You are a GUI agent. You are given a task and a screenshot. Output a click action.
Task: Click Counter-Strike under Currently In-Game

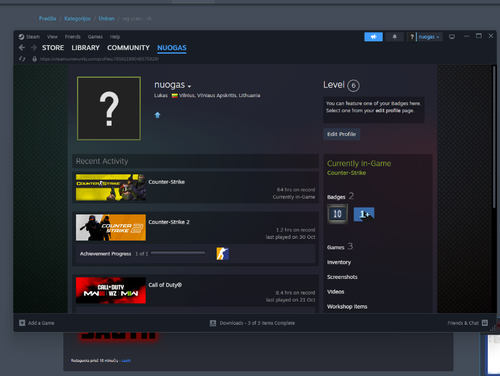[x=346, y=173]
